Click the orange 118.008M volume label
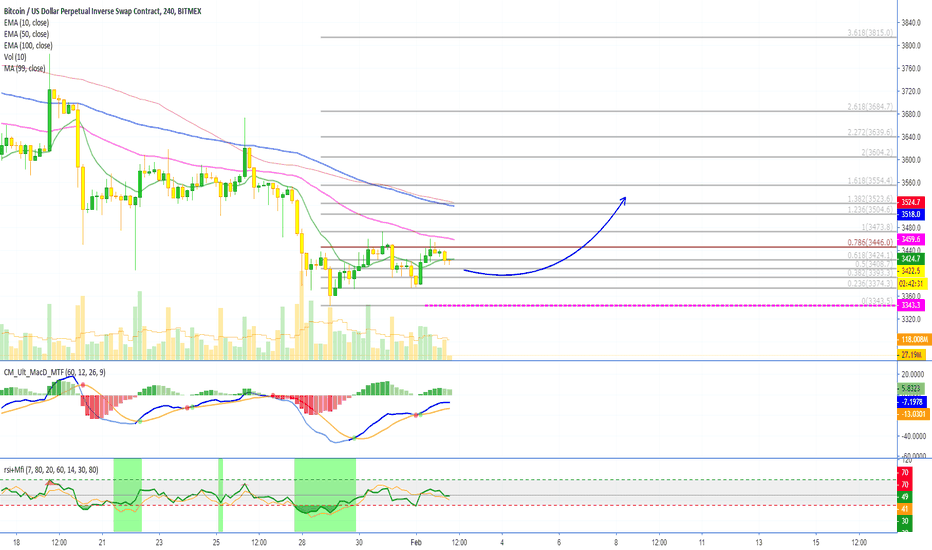The height and width of the screenshot is (550, 932). point(914,340)
